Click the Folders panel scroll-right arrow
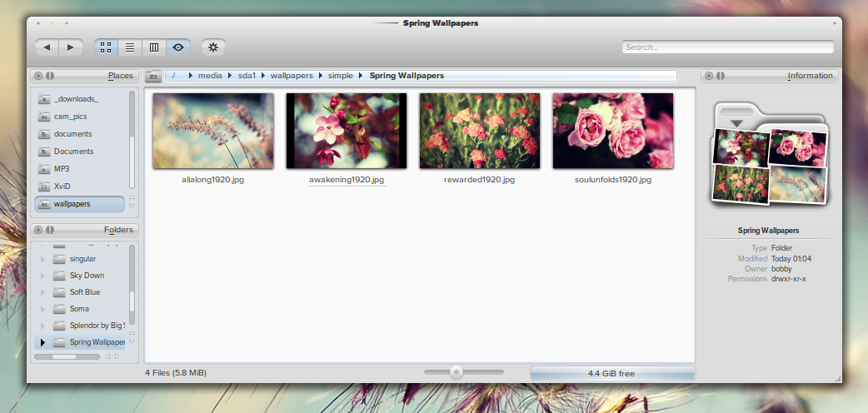Image resolution: width=868 pixels, height=413 pixels. click(117, 356)
